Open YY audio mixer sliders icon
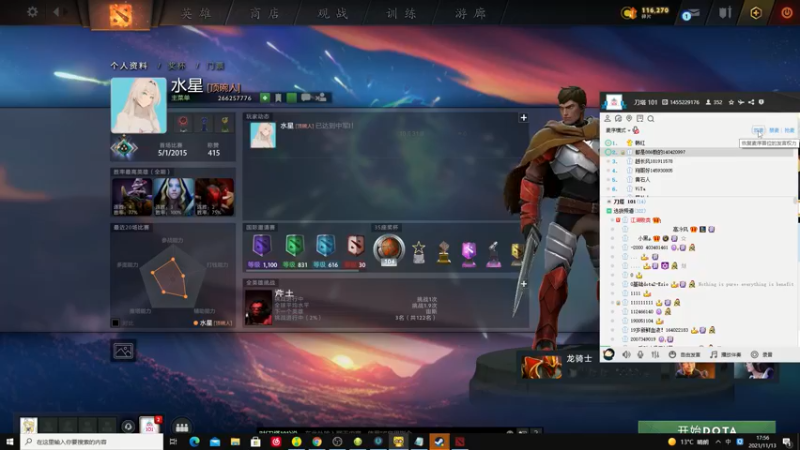 pos(655,354)
